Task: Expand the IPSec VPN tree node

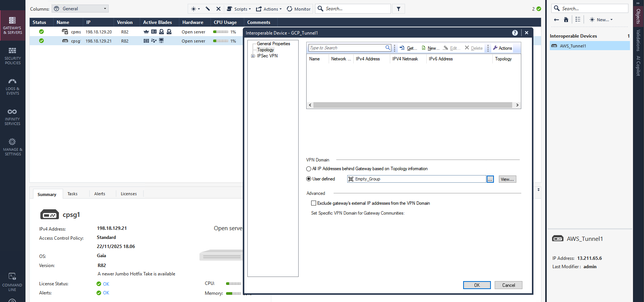Action: click(x=253, y=56)
